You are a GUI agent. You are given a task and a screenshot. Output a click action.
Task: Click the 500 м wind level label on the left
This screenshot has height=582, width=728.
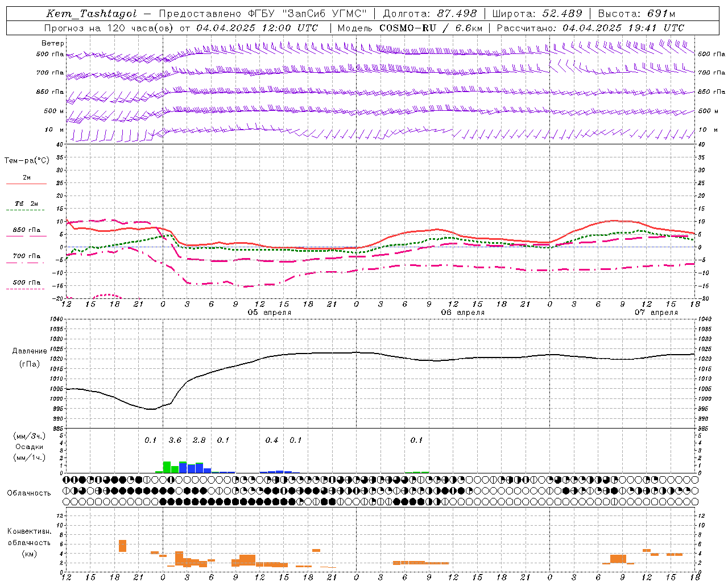pyautogui.click(x=54, y=111)
